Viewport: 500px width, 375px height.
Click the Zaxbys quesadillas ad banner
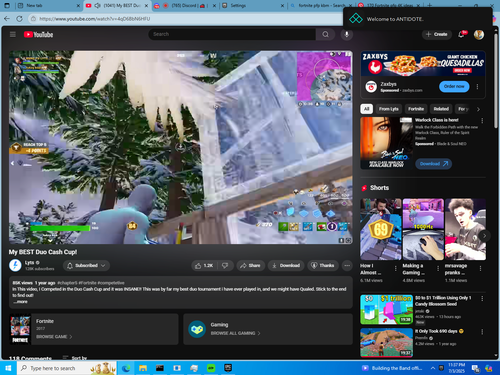[x=423, y=64]
